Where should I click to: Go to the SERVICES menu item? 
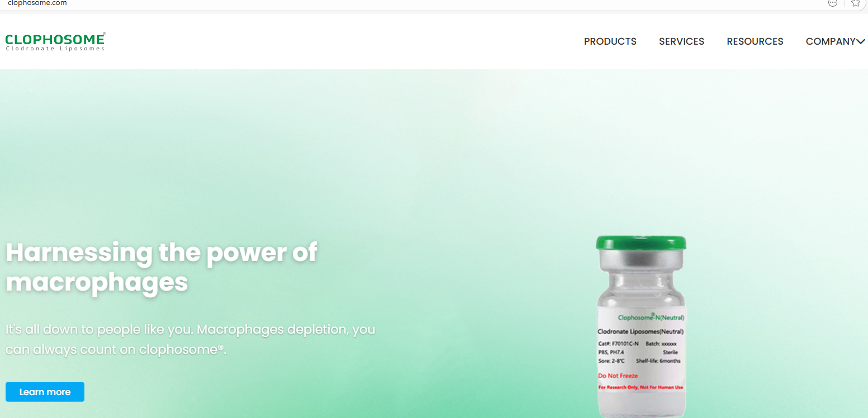681,41
